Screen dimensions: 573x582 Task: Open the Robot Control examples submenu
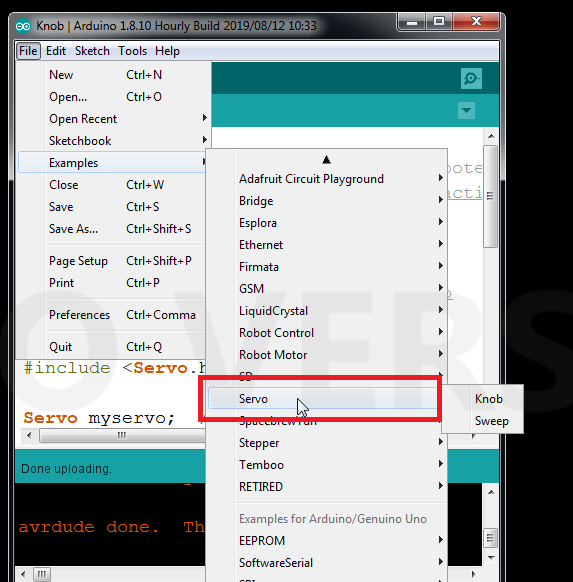pyautogui.click(x=327, y=333)
